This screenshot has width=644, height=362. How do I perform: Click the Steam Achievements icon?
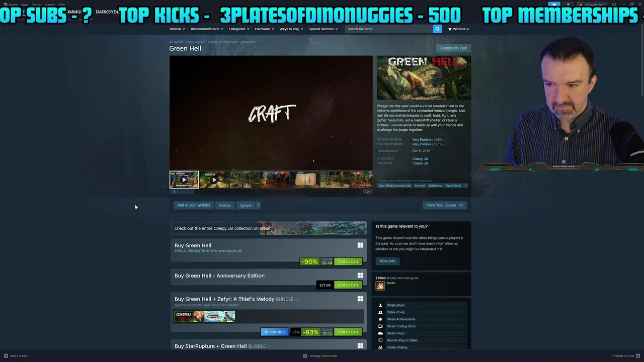click(380, 319)
